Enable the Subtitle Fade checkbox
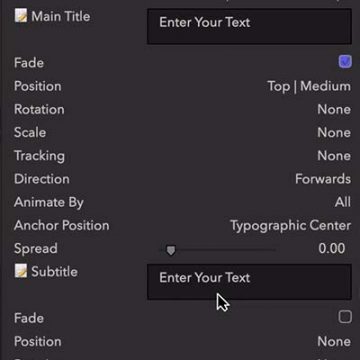 pyautogui.click(x=345, y=317)
